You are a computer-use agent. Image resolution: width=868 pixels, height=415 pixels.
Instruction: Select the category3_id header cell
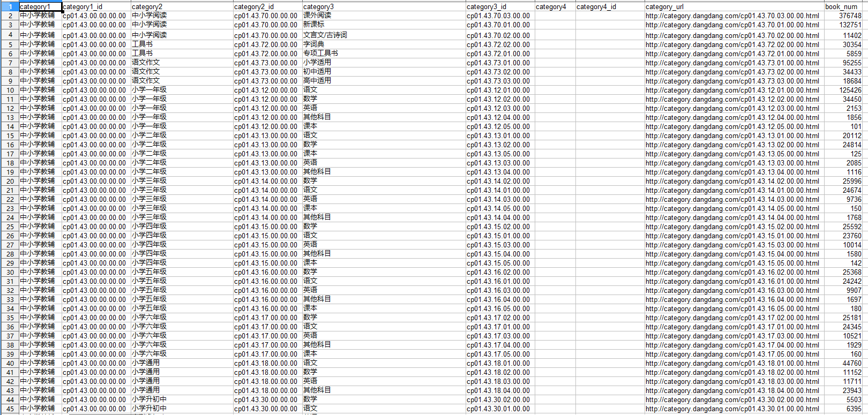coord(500,7)
